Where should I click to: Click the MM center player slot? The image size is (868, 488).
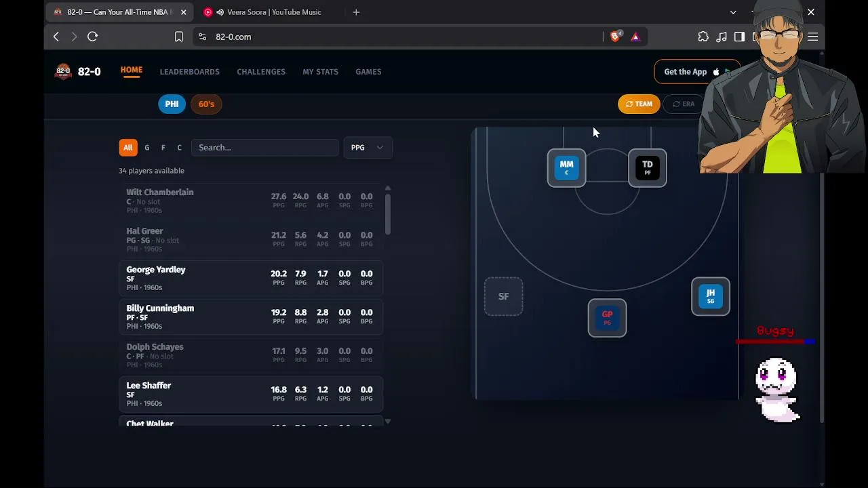pos(566,167)
